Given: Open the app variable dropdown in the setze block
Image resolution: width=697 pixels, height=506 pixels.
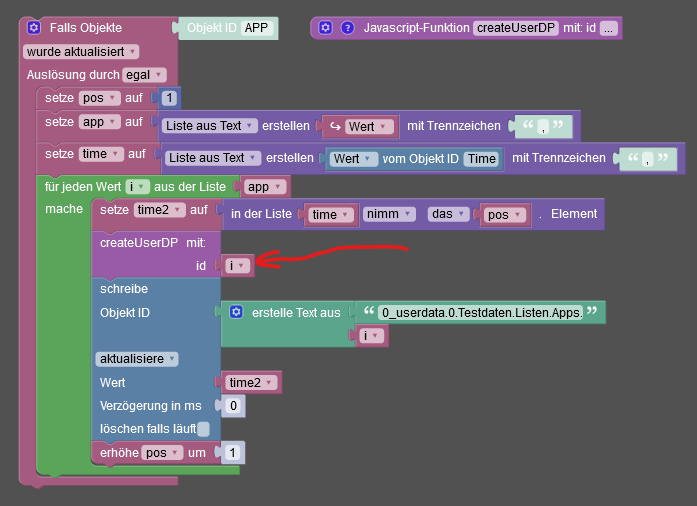Looking at the screenshot, I should click(x=100, y=122).
